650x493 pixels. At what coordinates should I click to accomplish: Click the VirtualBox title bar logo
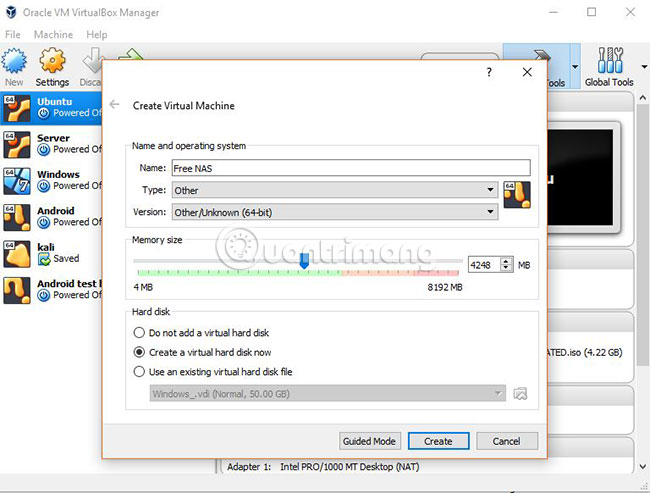[x=11, y=12]
